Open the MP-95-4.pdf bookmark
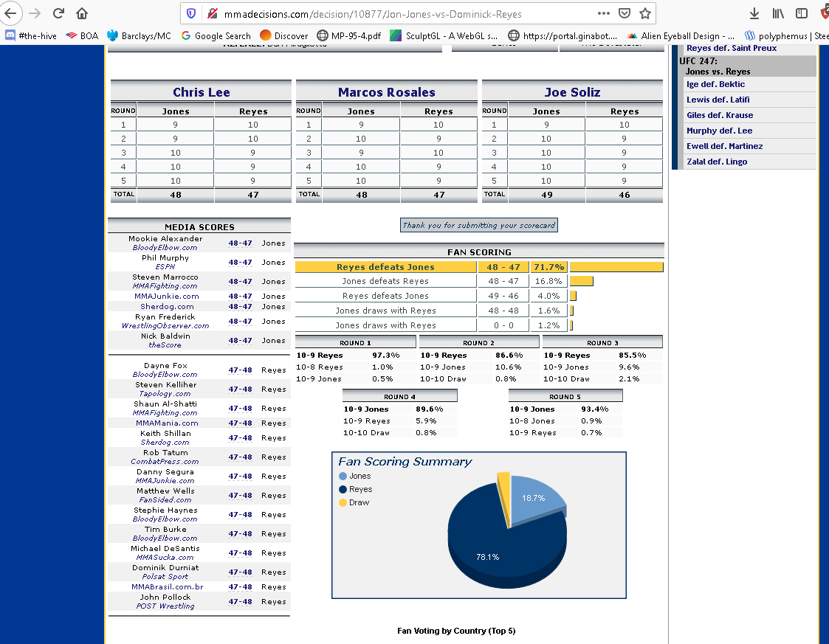 (349, 36)
